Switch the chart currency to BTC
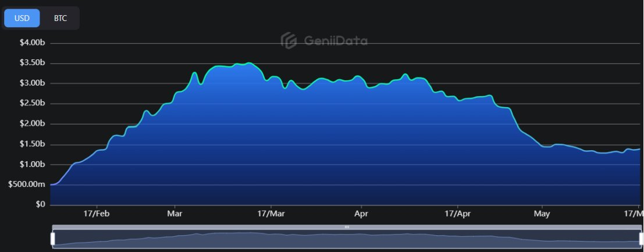This screenshot has height=252, width=644. click(61, 18)
